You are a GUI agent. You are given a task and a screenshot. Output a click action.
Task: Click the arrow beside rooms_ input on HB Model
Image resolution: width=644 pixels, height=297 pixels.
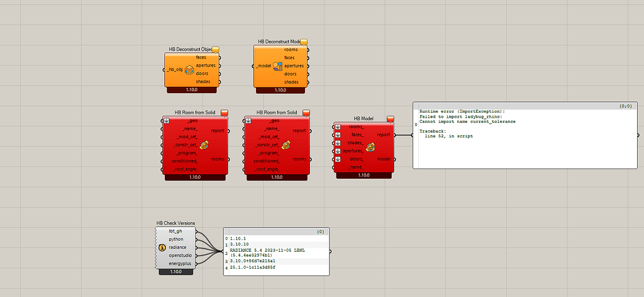(x=338, y=126)
